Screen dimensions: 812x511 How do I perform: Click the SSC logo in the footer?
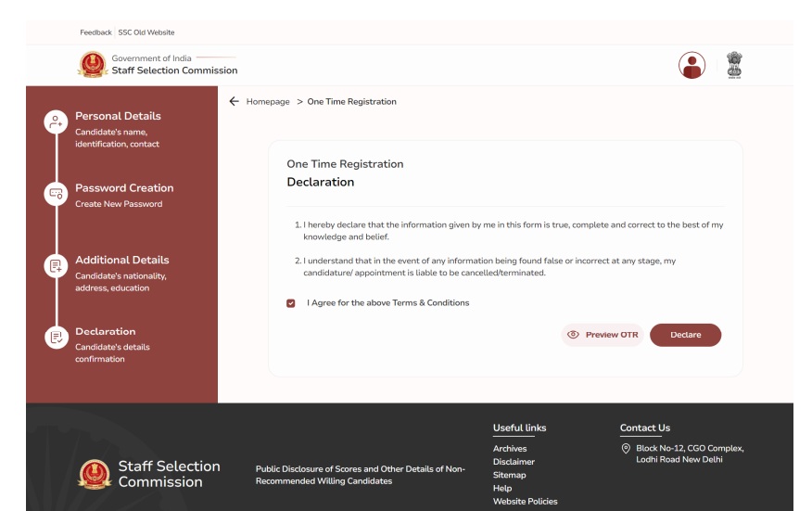point(94,474)
